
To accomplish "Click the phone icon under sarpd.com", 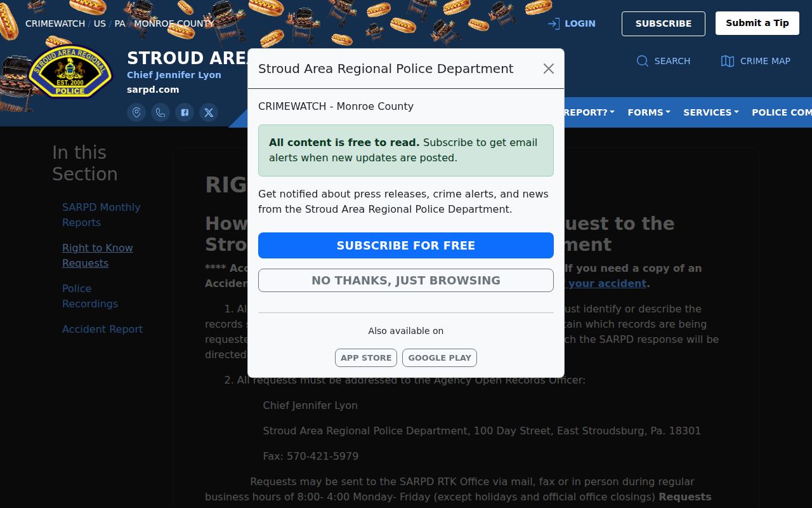I will (160, 112).
